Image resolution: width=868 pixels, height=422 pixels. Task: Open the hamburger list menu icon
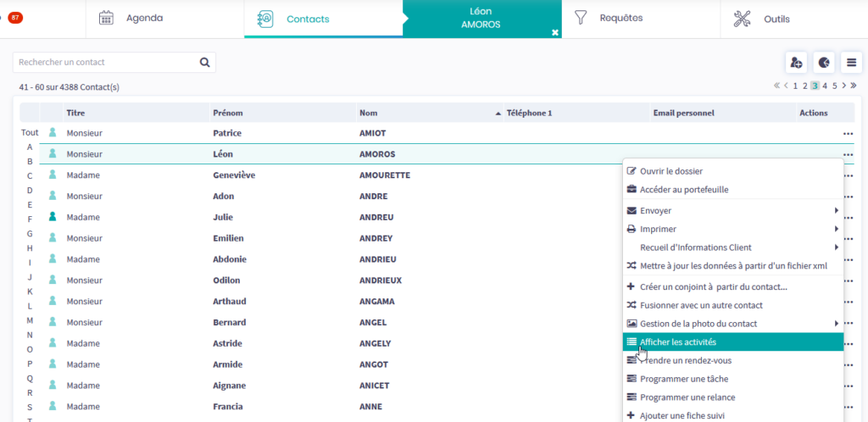pos(851,63)
